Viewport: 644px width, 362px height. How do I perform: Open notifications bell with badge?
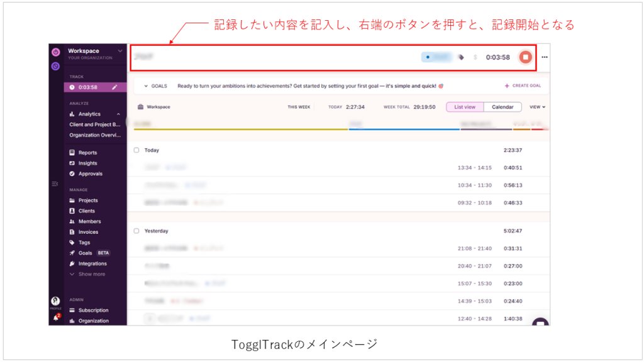56,317
